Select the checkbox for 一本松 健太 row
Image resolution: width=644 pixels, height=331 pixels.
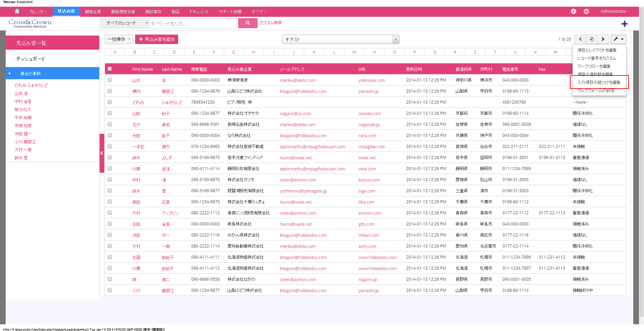pos(110,147)
